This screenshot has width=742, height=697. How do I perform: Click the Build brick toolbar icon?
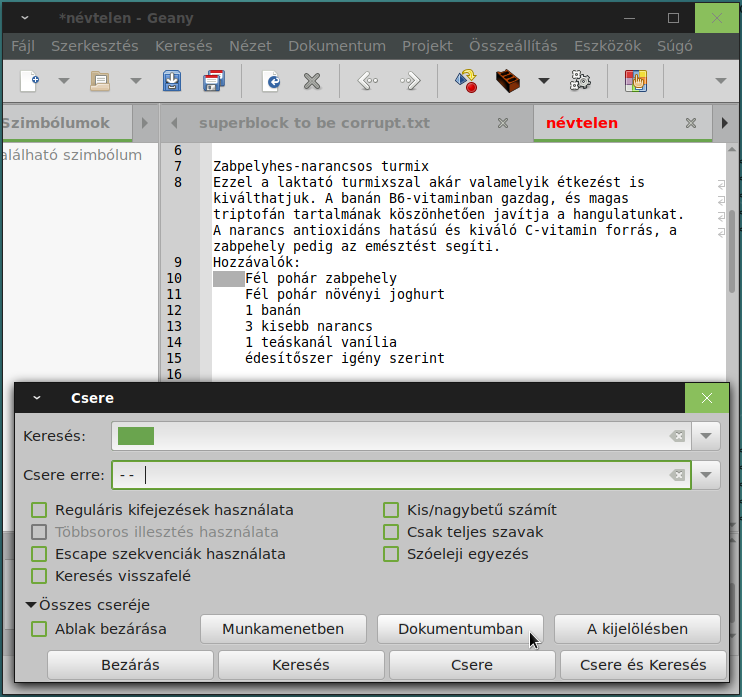508,81
